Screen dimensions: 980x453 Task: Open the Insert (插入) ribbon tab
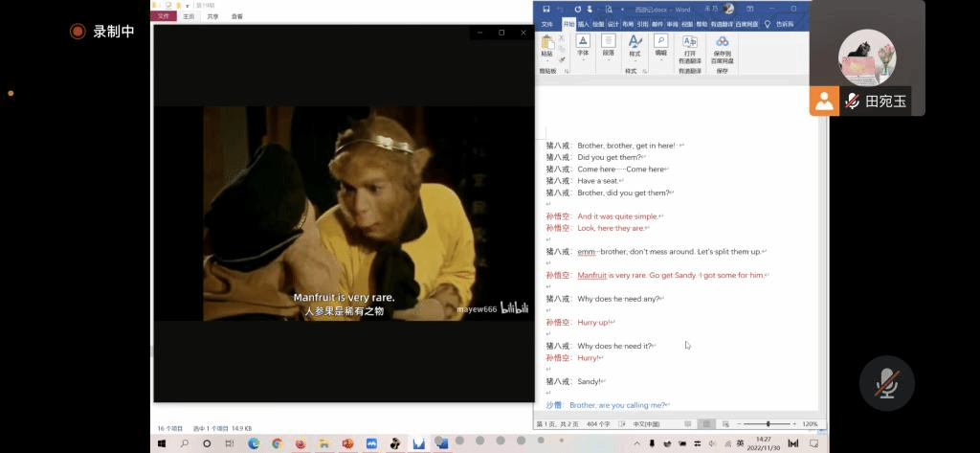(584, 24)
